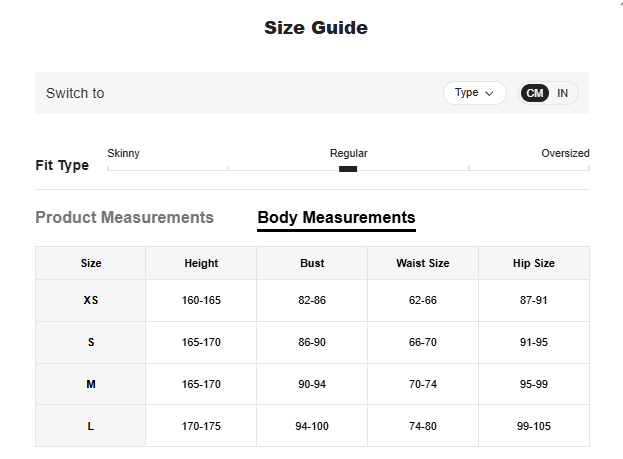
Task: Click the Size Guide heading
Action: click(315, 28)
